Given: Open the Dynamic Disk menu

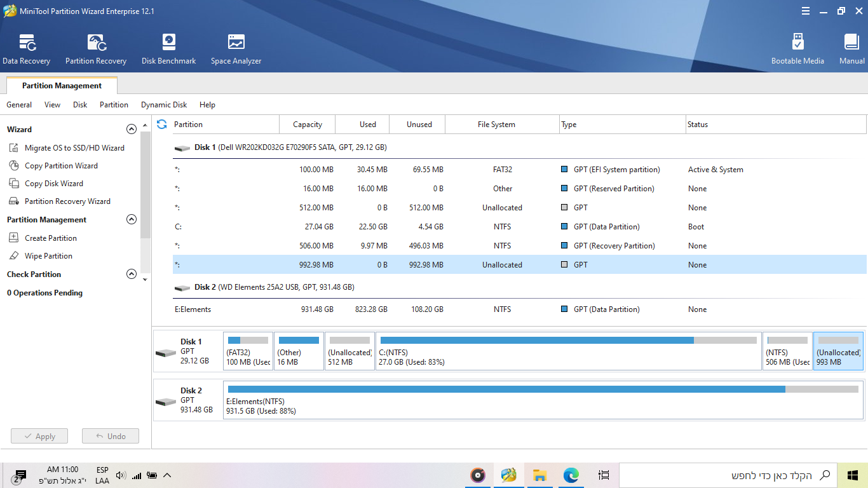Looking at the screenshot, I should (x=164, y=105).
